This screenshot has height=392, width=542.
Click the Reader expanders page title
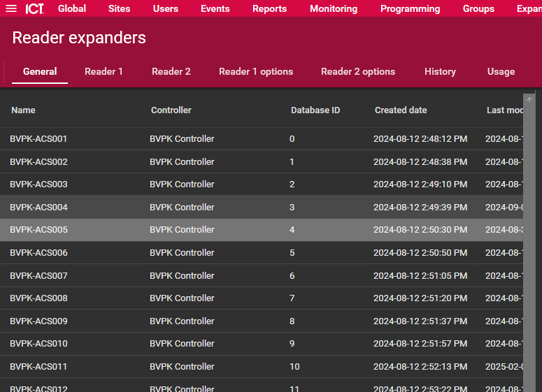click(x=79, y=38)
